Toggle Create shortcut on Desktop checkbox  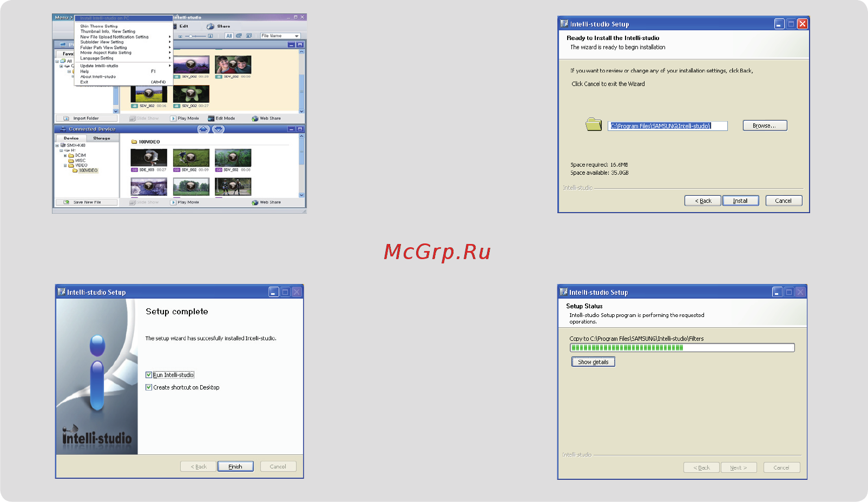pyautogui.click(x=149, y=387)
